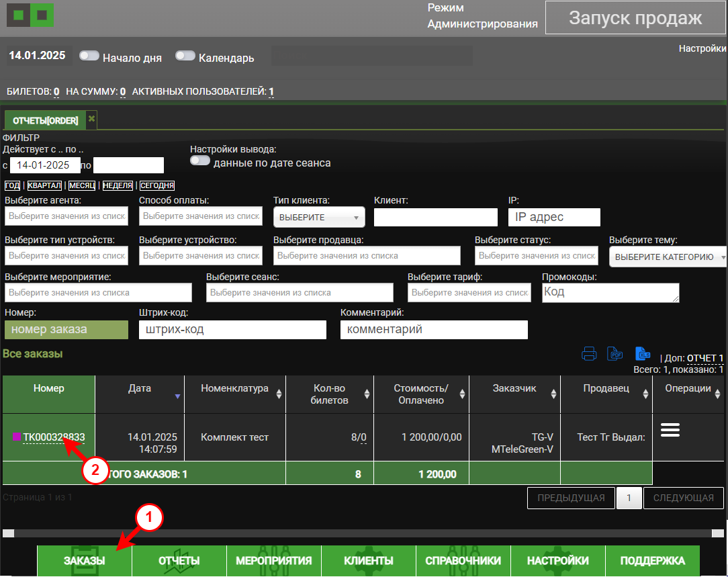Close the ОТЧЕТЫ[ORDER] tab
Image resolution: width=728 pixels, height=577 pixels.
tap(92, 119)
